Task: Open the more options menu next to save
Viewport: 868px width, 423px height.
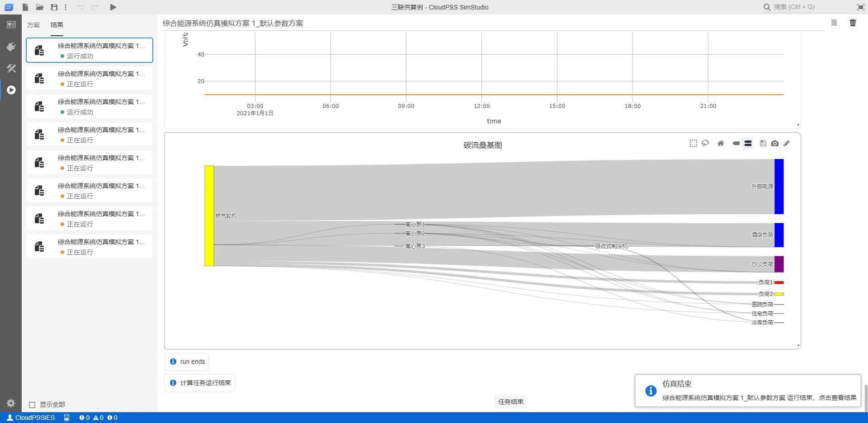Action: pyautogui.click(x=66, y=7)
